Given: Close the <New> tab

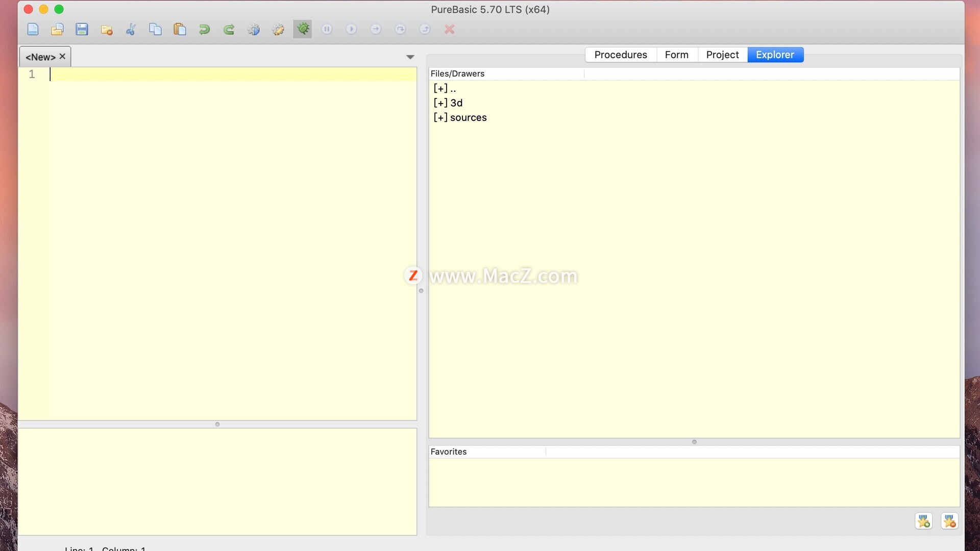Looking at the screenshot, I should [62, 57].
